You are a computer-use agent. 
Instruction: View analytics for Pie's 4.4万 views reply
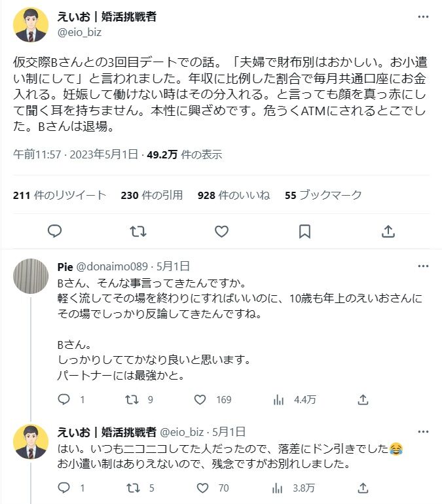pos(278,399)
